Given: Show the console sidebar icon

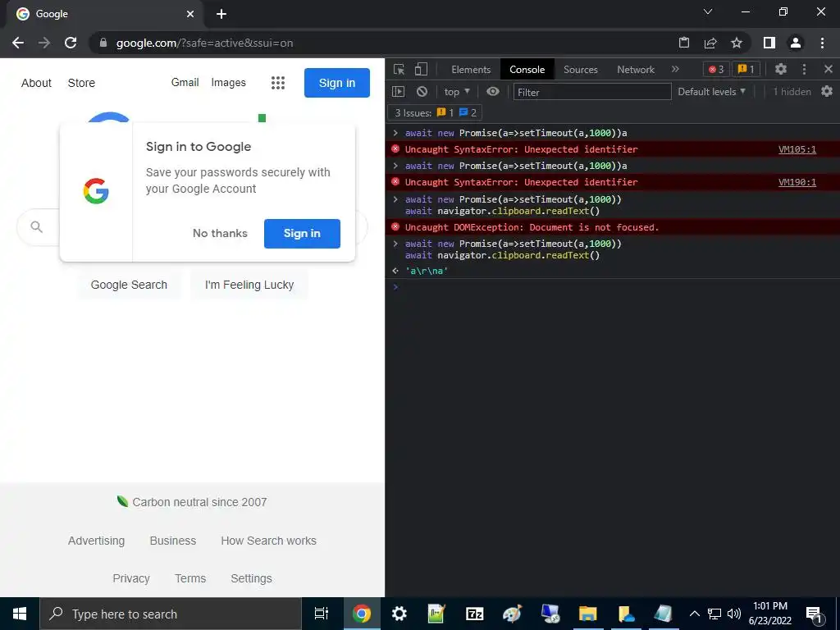Looking at the screenshot, I should click(398, 92).
